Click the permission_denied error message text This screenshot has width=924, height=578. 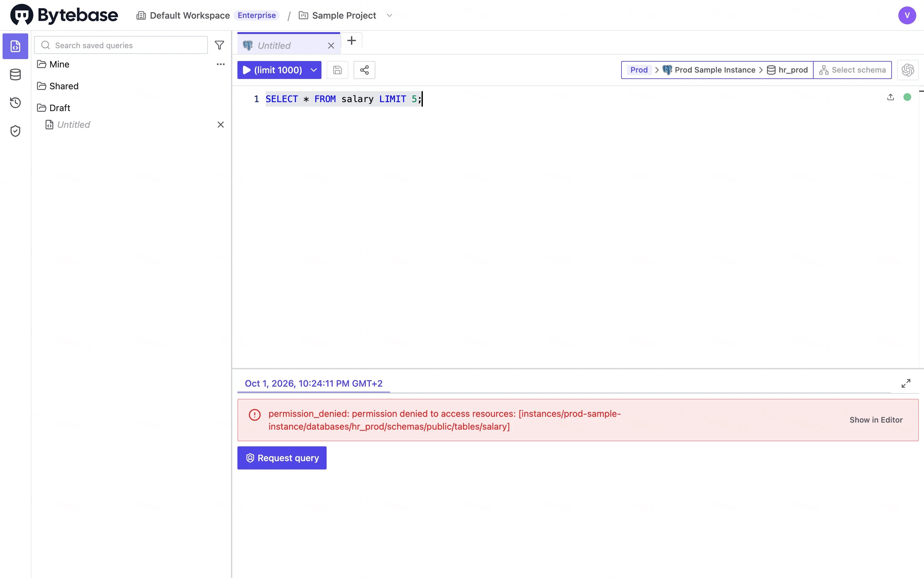(444, 420)
